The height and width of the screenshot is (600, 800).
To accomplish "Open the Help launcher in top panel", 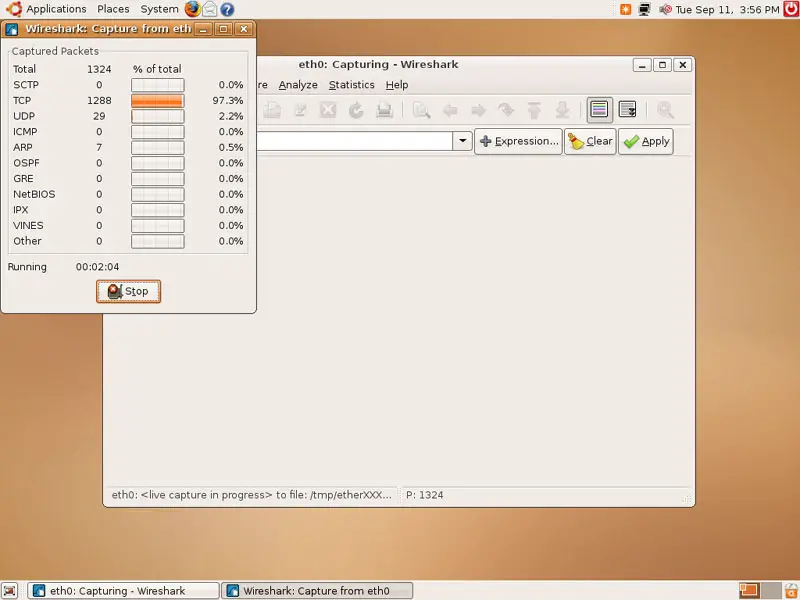I will [x=227, y=9].
